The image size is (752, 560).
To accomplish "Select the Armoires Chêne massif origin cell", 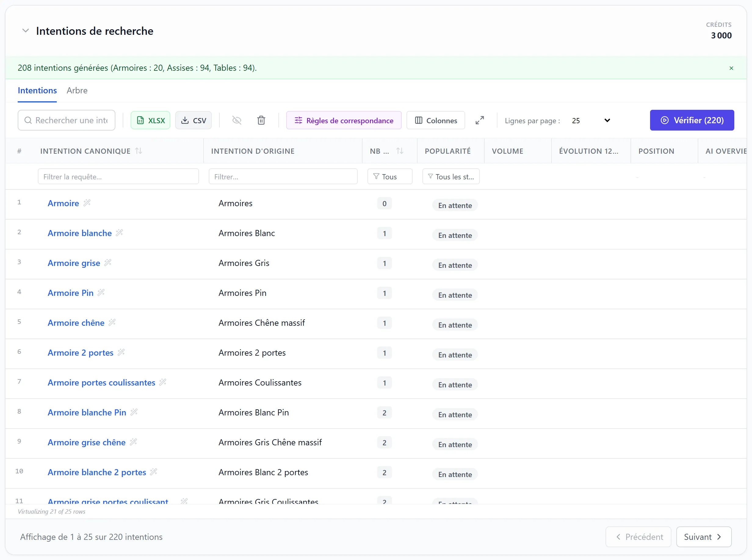I will coord(262,323).
